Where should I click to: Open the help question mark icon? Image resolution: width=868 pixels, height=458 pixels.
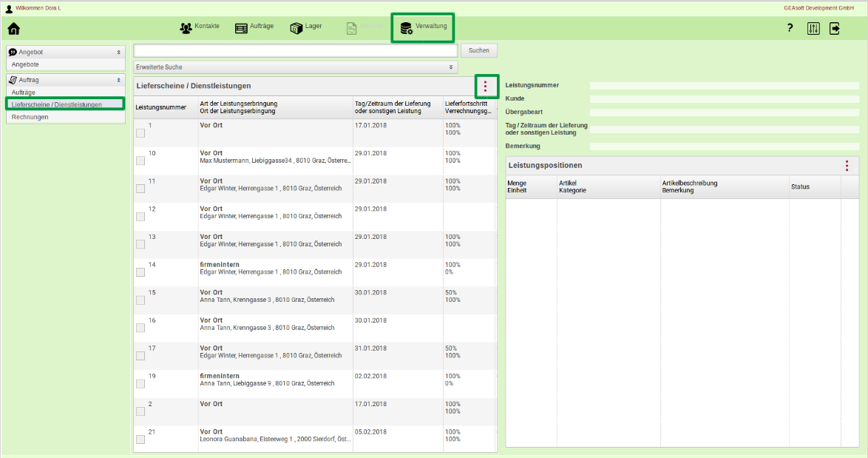790,28
